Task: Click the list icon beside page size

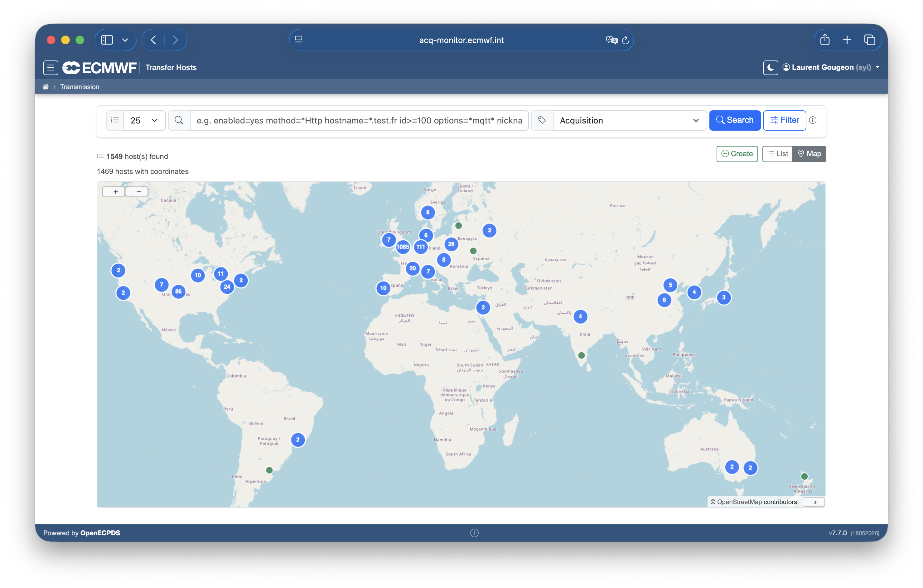Action: pyautogui.click(x=115, y=120)
